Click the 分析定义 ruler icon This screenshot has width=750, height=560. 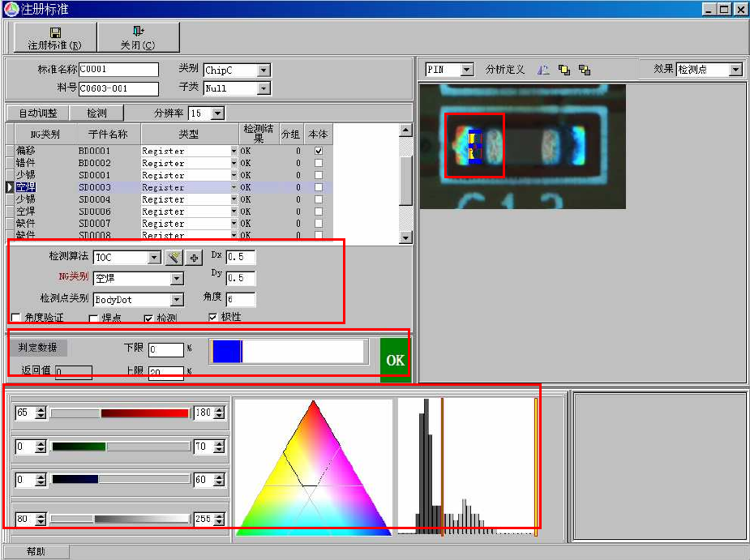pos(543,70)
